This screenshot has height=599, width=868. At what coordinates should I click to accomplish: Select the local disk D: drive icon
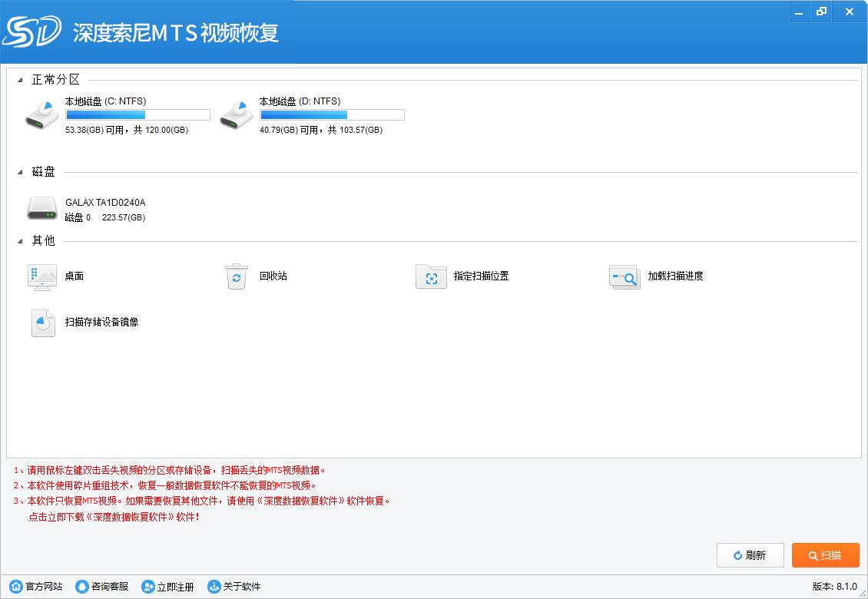click(x=236, y=114)
